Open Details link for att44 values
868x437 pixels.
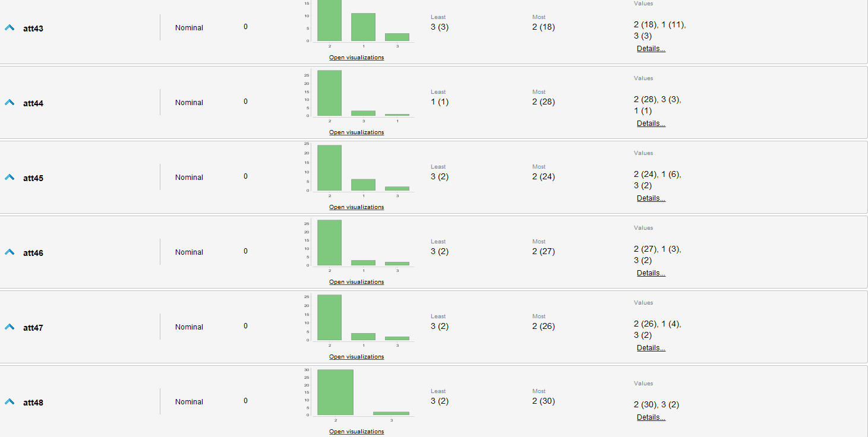tap(651, 123)
